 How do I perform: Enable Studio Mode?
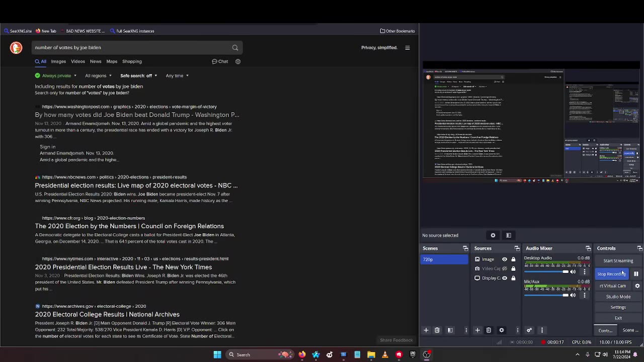click(618, 297)
